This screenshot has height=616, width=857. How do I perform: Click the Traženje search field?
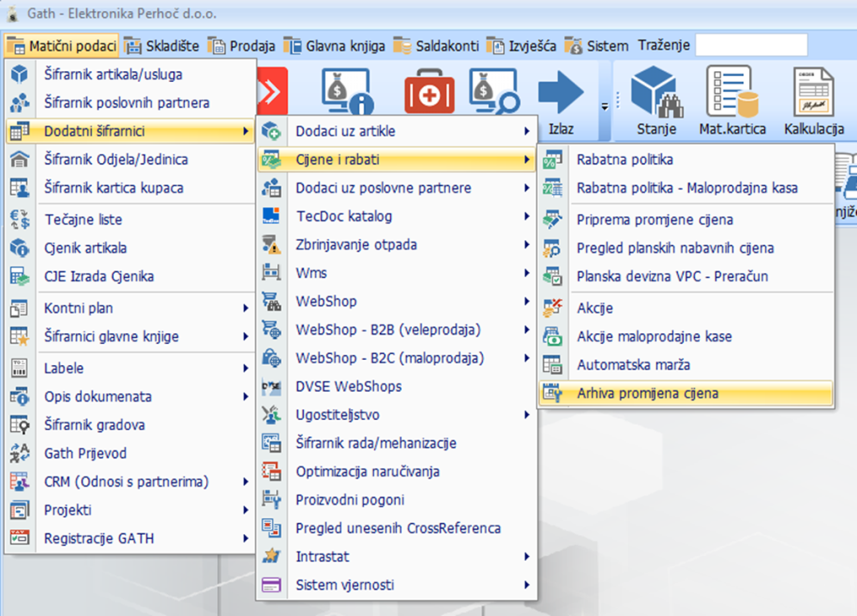(x=751, y=45)
